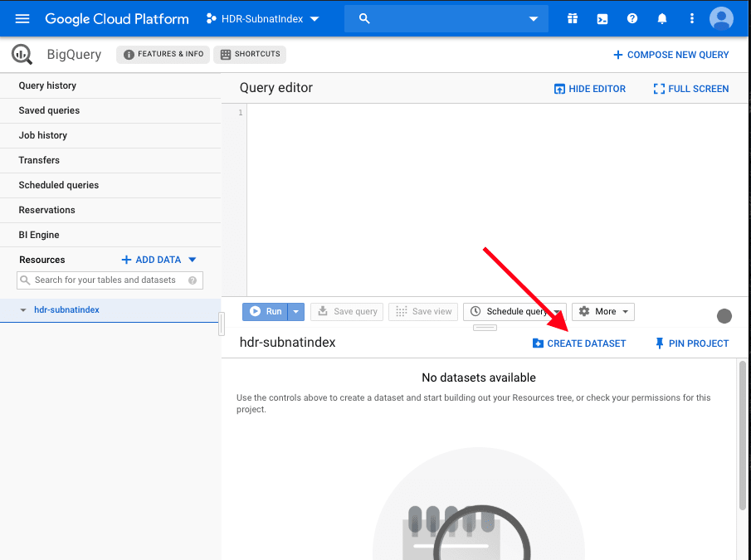
Task: Click Add Data in Resources
Action: 158,260
